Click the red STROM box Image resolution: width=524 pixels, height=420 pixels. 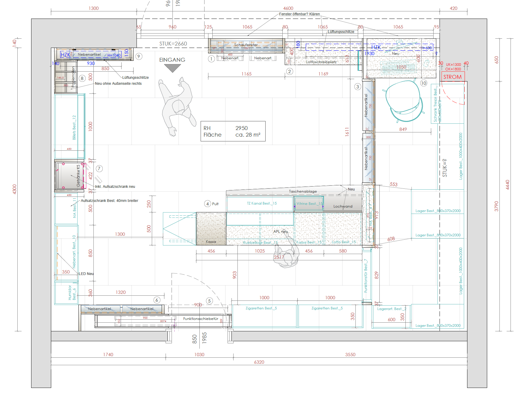pos(453,77)
